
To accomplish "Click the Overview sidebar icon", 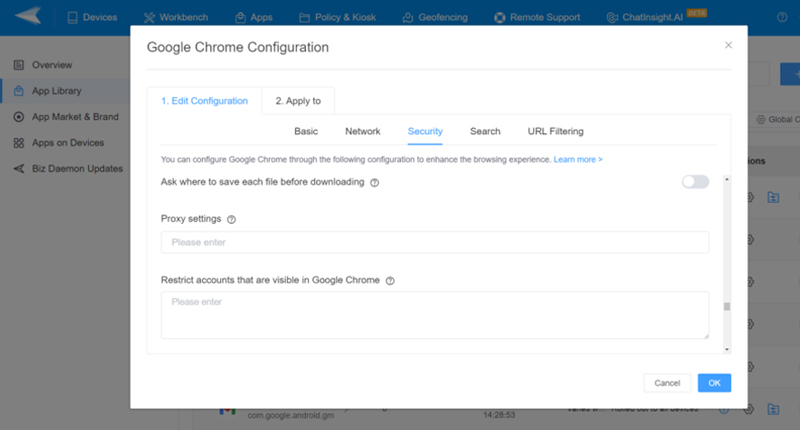I will pyautogui.click(x=19, y=65).
